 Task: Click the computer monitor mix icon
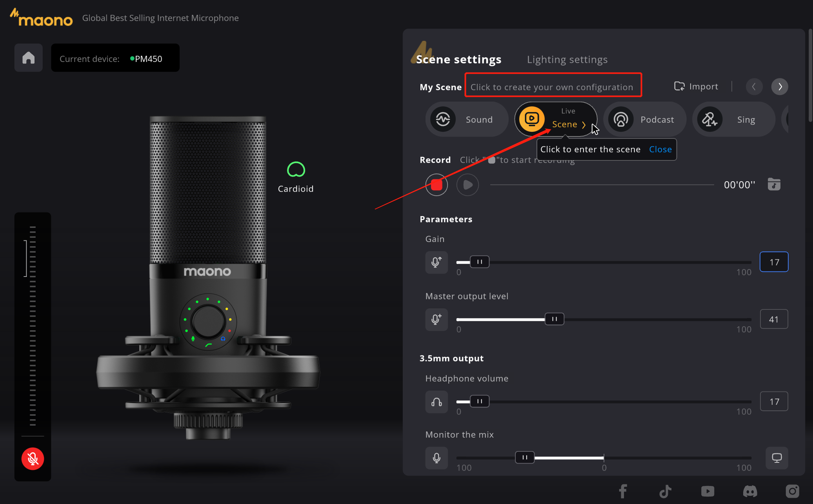coord(777,458)
